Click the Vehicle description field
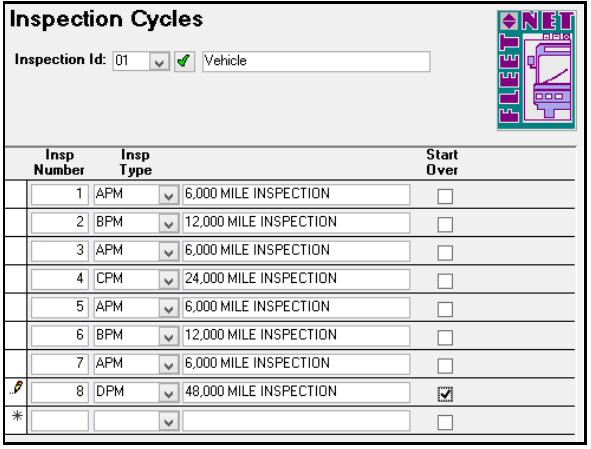The image size is (591, 449). [316, 61]
